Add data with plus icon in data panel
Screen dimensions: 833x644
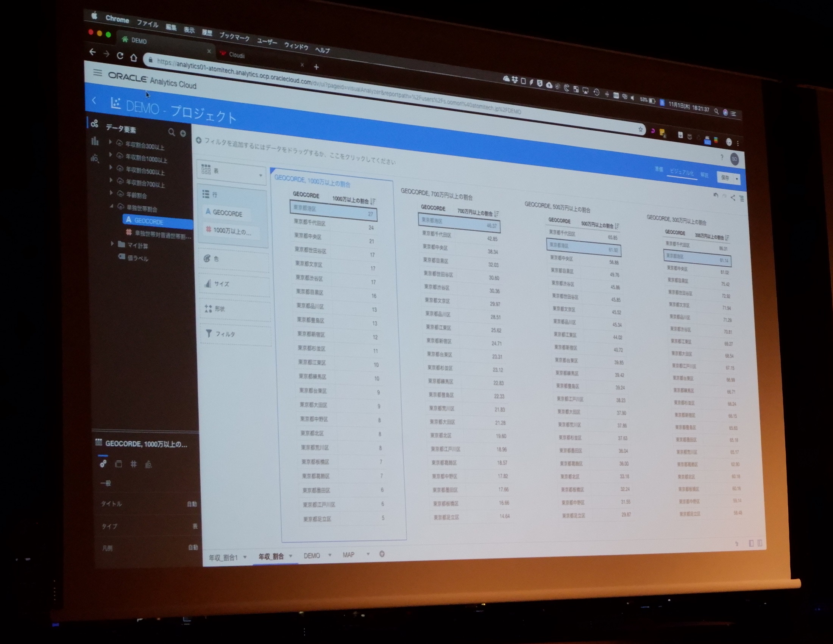pos(183,133)
